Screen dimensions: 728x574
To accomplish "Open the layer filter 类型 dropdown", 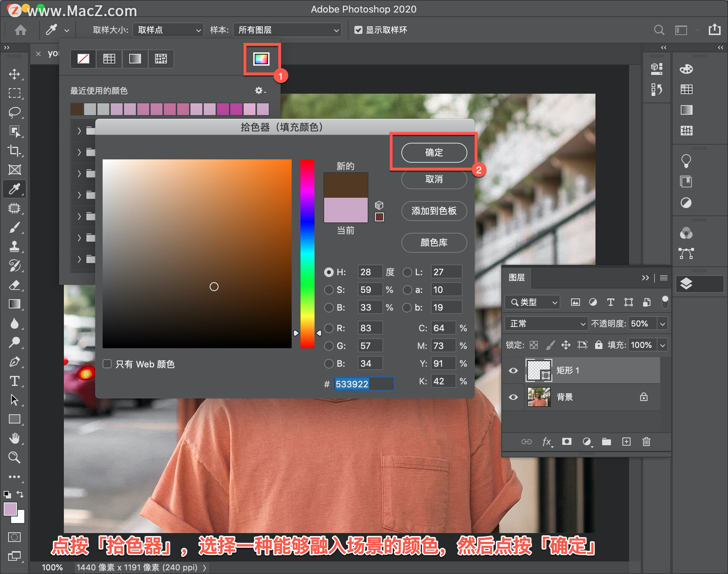I will [x=532, y=302].
